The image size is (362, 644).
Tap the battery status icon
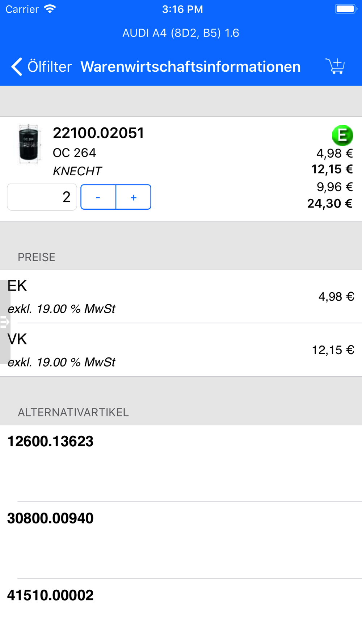pyautogui.click(x=346, y=9)
